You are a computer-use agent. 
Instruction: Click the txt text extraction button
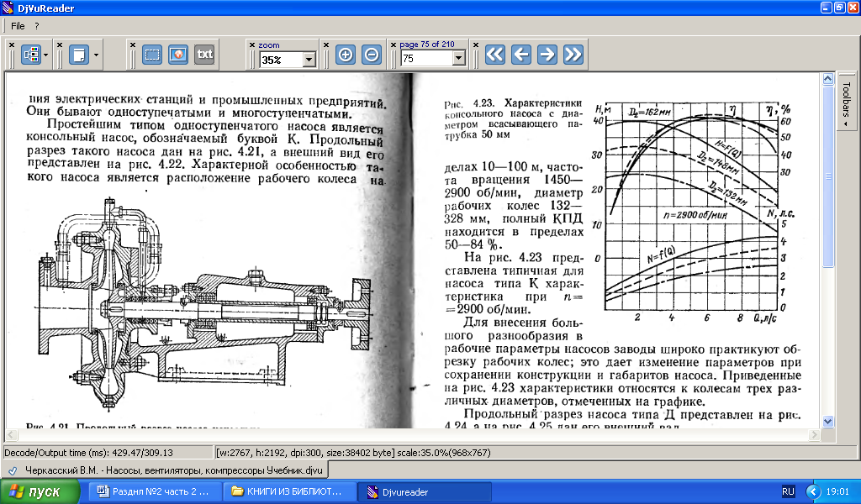point(204,55)
